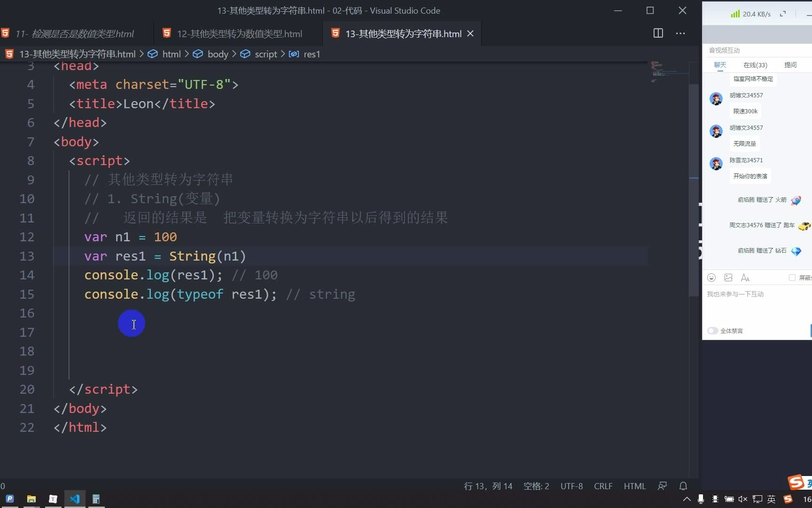
Task: Open the chat font size icon
Action: [x=745, y=278]
